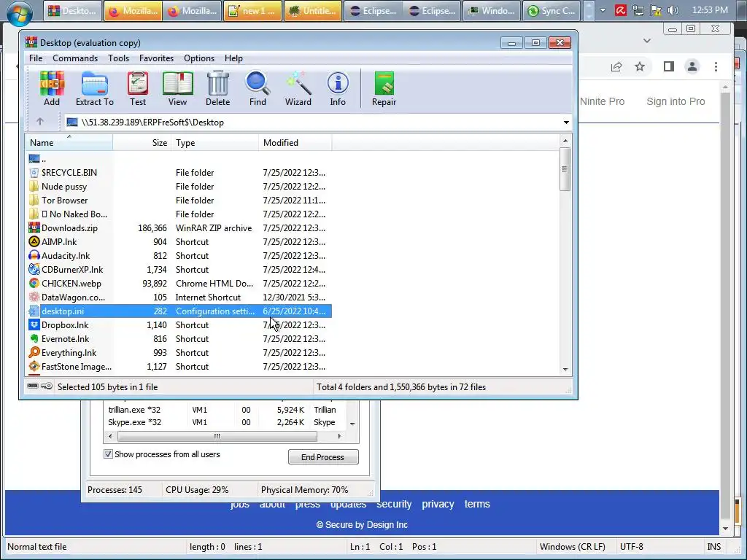Click the file list vertical scrollbar thumb
This screenshot has height=560, width=747.
tap(565, 169)
